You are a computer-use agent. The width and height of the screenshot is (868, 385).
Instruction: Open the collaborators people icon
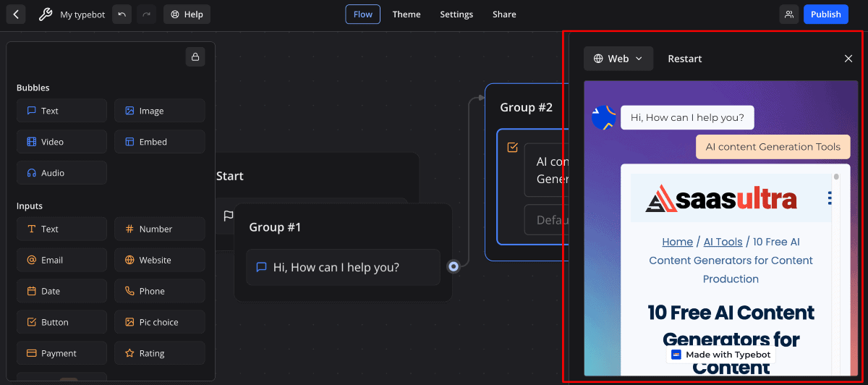(789, 14)
